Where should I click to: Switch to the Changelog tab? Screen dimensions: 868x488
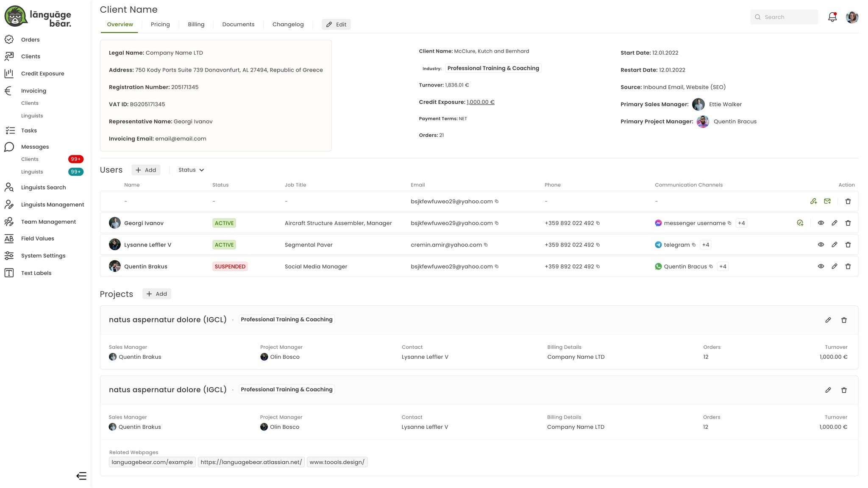pyautogui.click(x=288, y=25)
